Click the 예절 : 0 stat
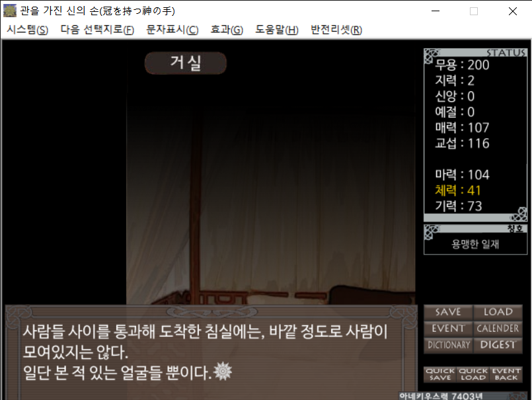Viewport: 532px width, 400px height. click(455, 112)
